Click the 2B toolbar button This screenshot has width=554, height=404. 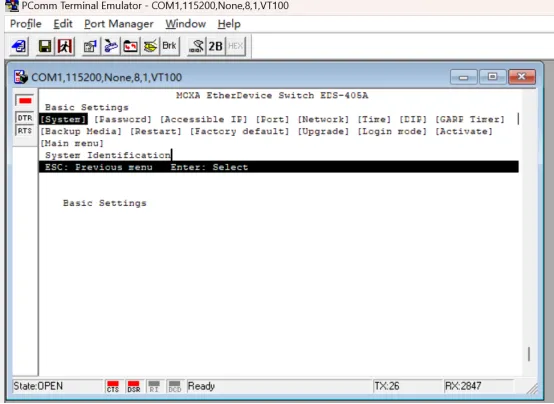pos(216,46)
